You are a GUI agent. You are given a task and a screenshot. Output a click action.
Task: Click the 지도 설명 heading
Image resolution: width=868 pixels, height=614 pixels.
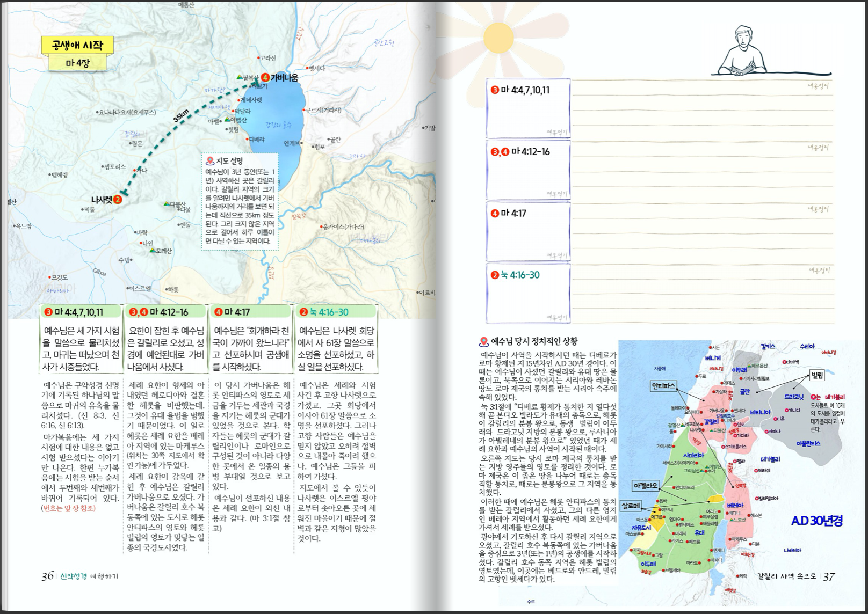click(229, 160)
